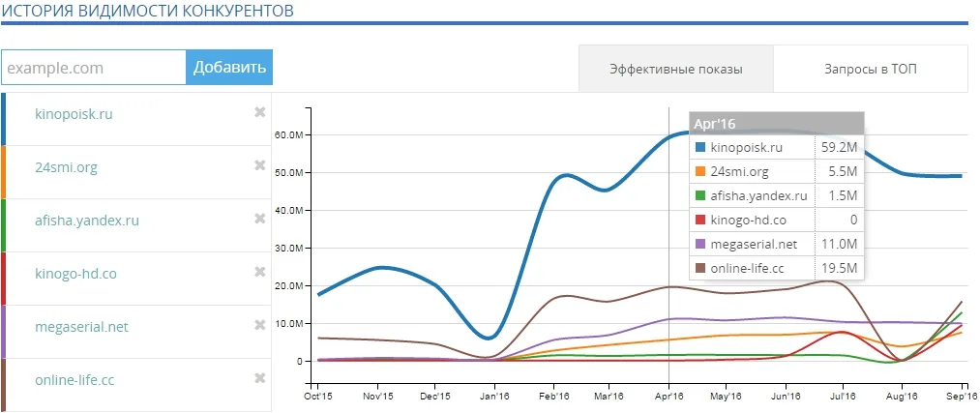Remove megaserial.net with its X icon
The width and height of the screenshot is (980, 413).
point(260,325)
